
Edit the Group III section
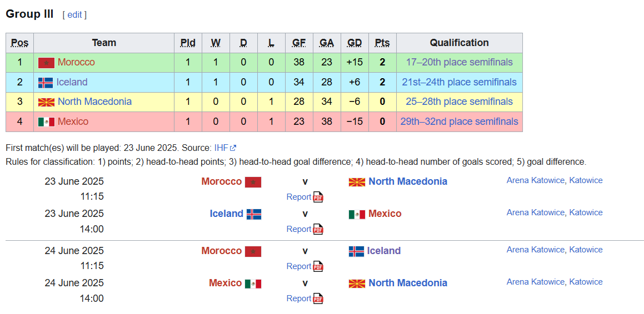(74, 15)
